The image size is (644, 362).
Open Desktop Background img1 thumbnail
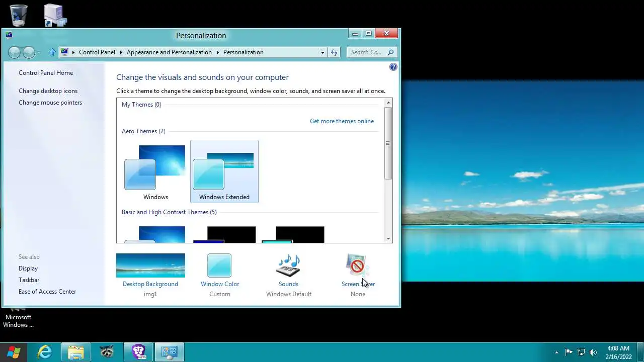[150, 265]
